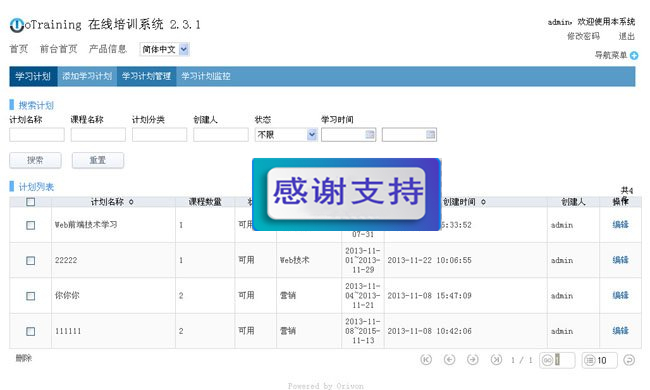The height and width of the screenshot is (390, 650).
Task: Edit the 22222 plan
Action: 621,260
